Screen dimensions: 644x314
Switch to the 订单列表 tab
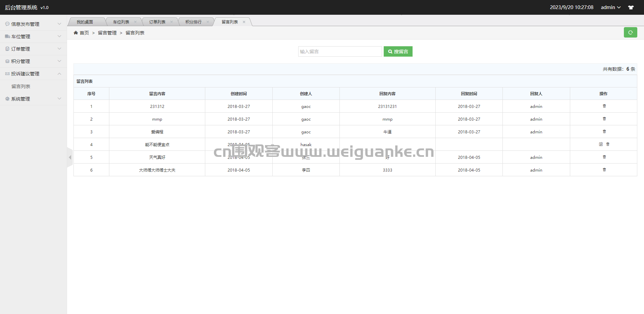157,22
